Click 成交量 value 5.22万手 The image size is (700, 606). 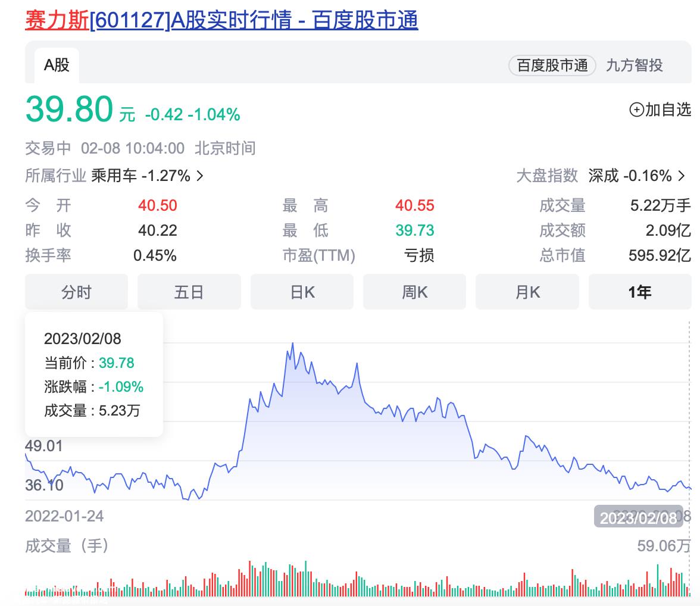tap(660, 205)
